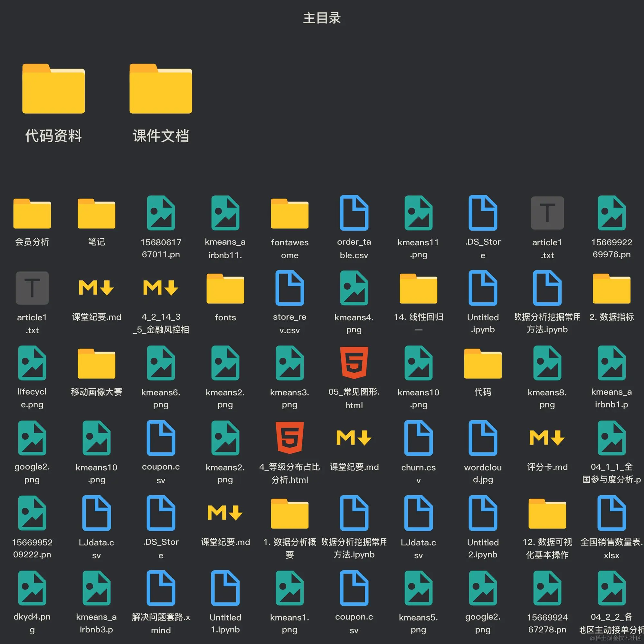Open the kmeans11.png image file
The height and width of the screenshot is (644, 644).
coord(418,213)
